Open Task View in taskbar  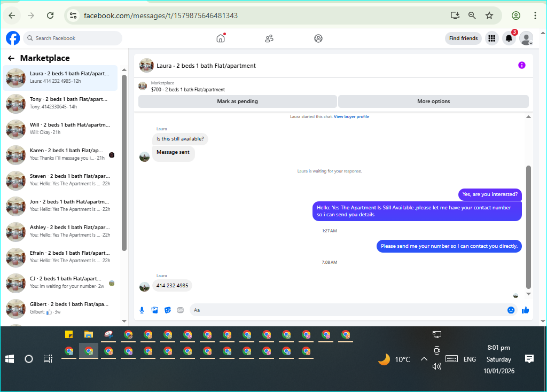tap(48, 359)
